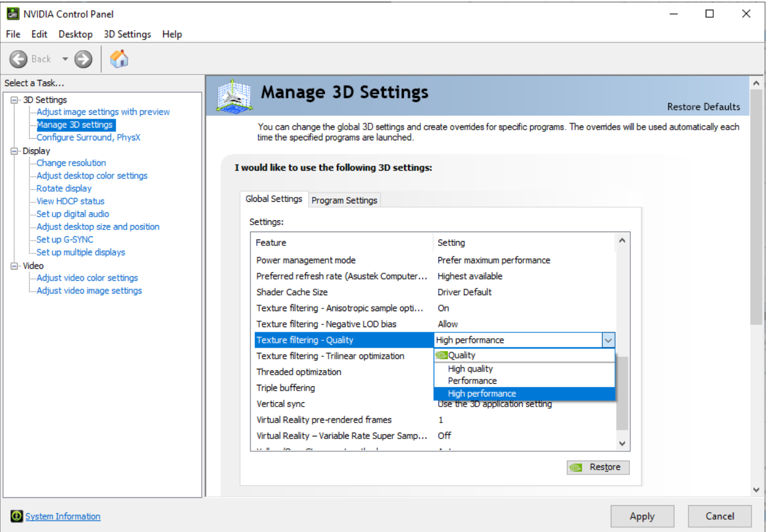766x532 pixels.
Task: Click the Home icon in toolbar
Action: [x=119, y=59]
